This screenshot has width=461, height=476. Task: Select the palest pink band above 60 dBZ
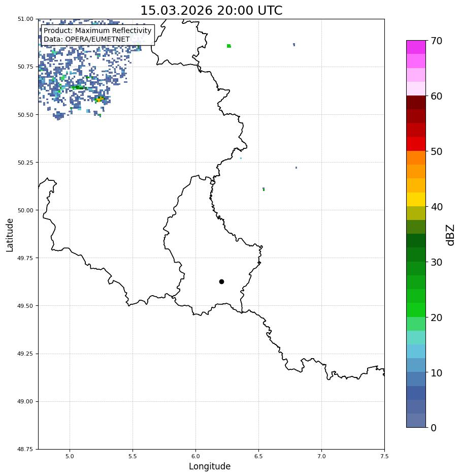pos(416,88)
